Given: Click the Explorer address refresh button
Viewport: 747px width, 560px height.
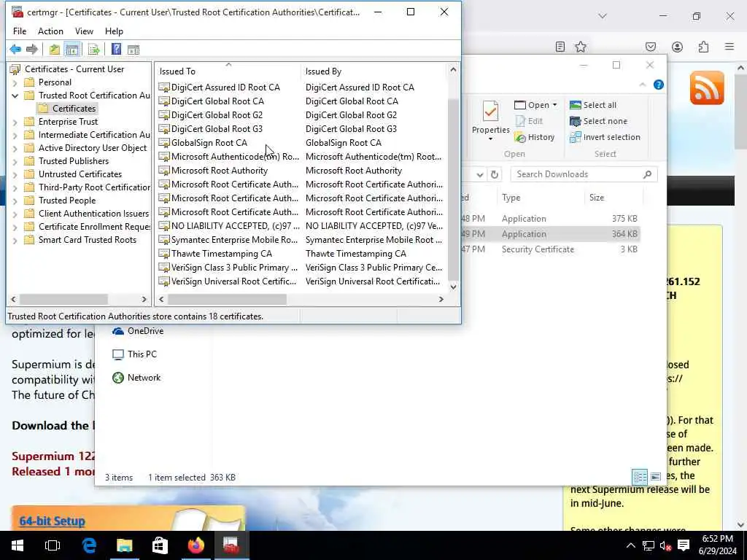Looking at the screenshot, I should 495,174.
